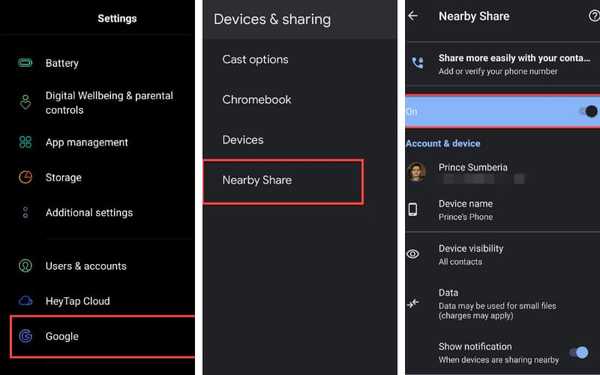The image size is (600, 375).
Task: Tap the Account & device heading
Action: coord(443,143)
